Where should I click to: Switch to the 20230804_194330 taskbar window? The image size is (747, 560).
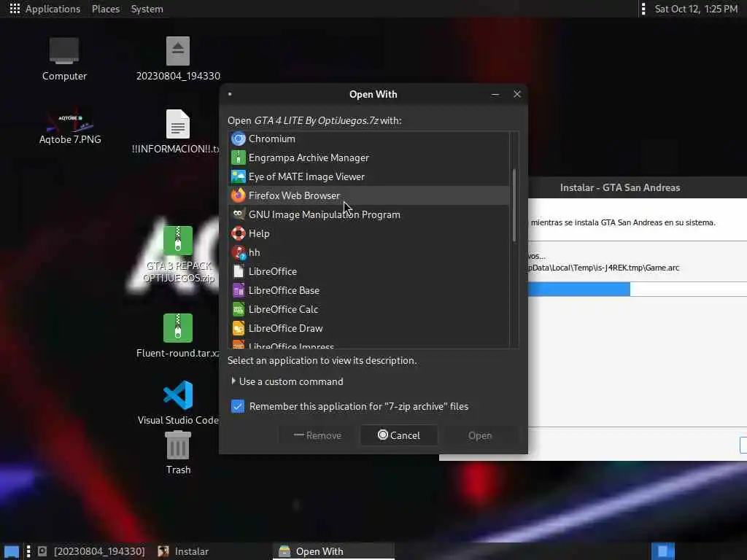91,551
